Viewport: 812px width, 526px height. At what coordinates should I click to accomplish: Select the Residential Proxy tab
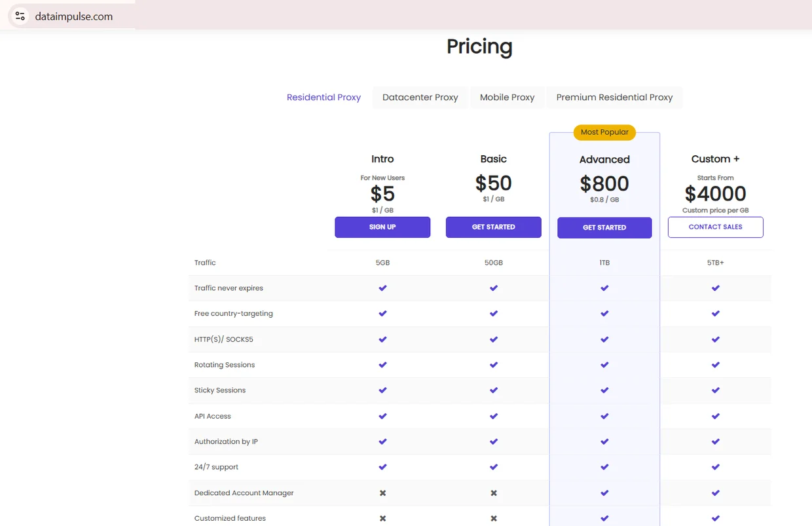coord(323,97)
